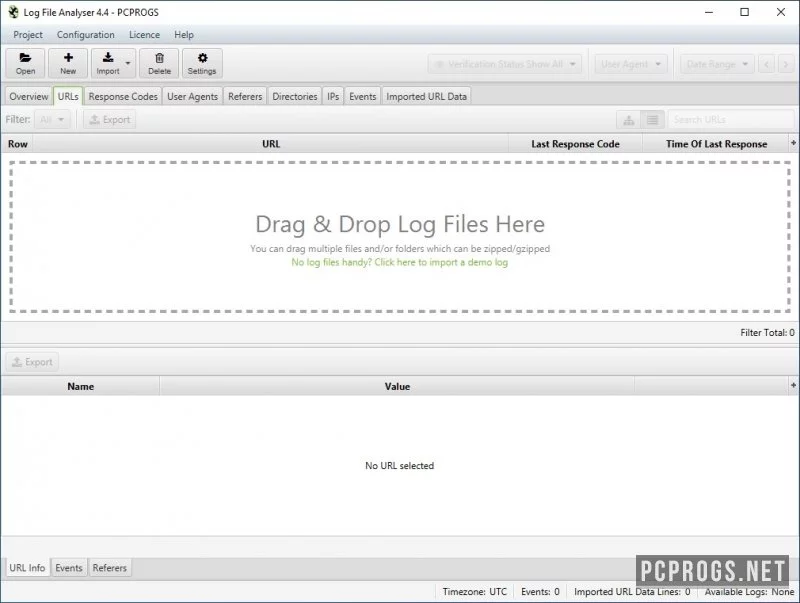
Task: Click the lower panel Export button
Action: coord(32,362)
